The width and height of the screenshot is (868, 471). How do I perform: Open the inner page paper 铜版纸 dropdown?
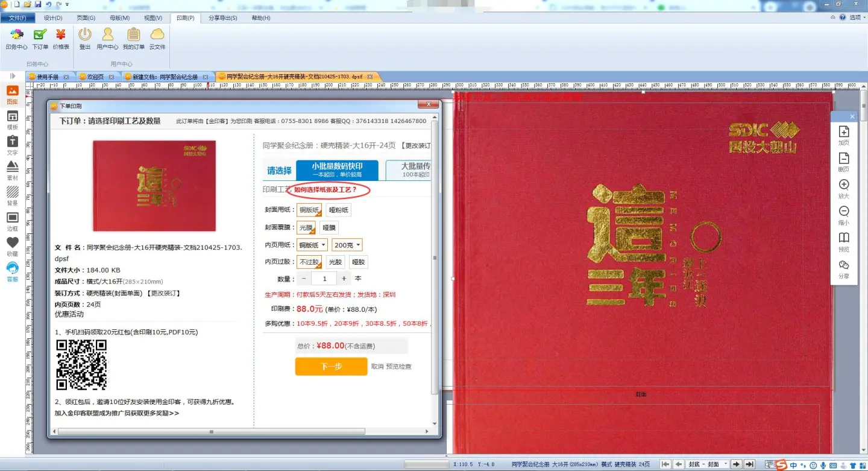pyautogui.click(x=312, y=245)
